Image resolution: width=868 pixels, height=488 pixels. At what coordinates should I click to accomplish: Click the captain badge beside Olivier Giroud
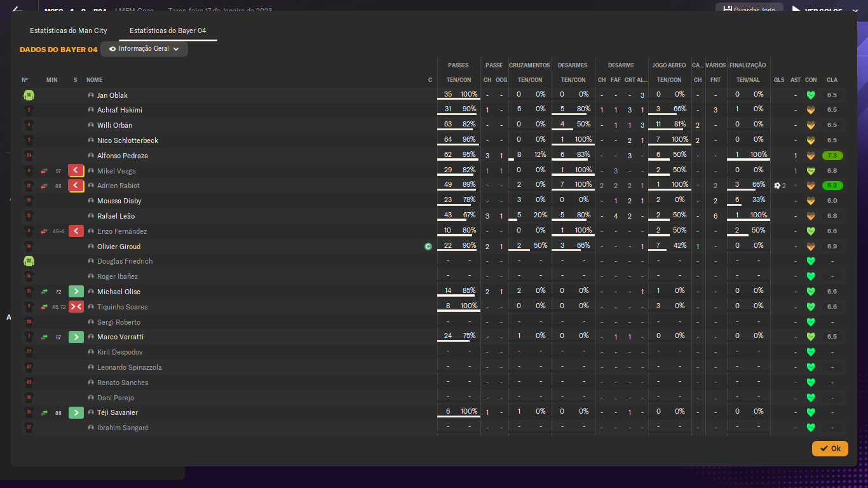pos(428,247)
